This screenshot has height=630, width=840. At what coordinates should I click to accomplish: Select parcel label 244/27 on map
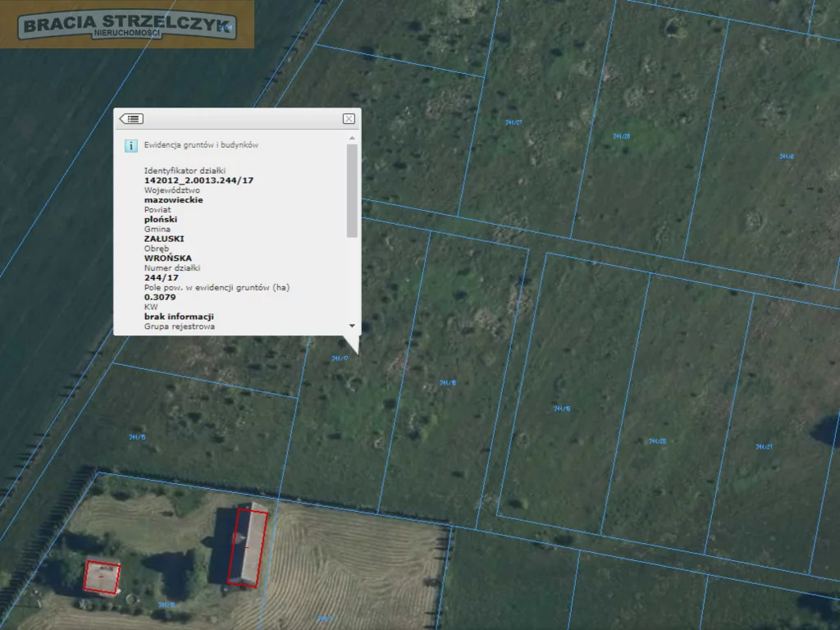514,122
